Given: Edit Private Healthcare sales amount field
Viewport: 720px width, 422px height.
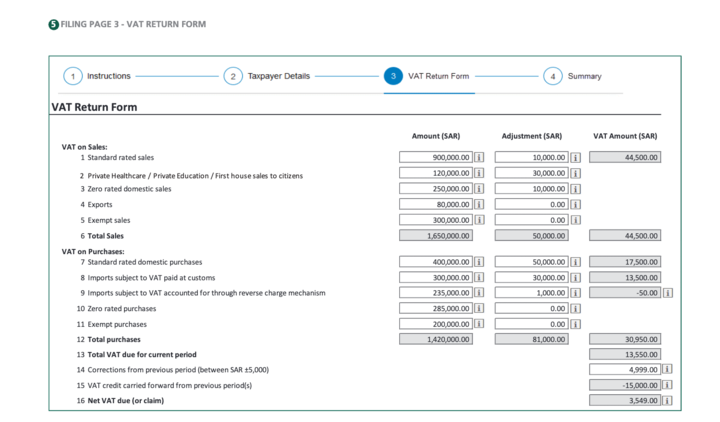Looking at the screenshot, I should [435, 173].
